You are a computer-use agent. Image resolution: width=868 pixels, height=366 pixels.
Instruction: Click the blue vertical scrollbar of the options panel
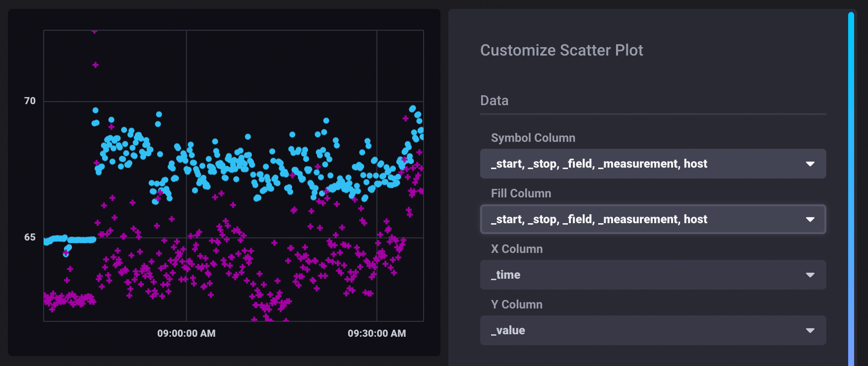(851, 188)
